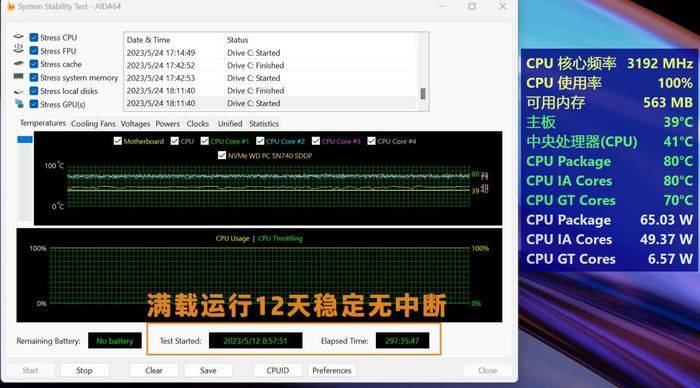
Task: Click the CPUID button
Action: [x=278, y=370]
